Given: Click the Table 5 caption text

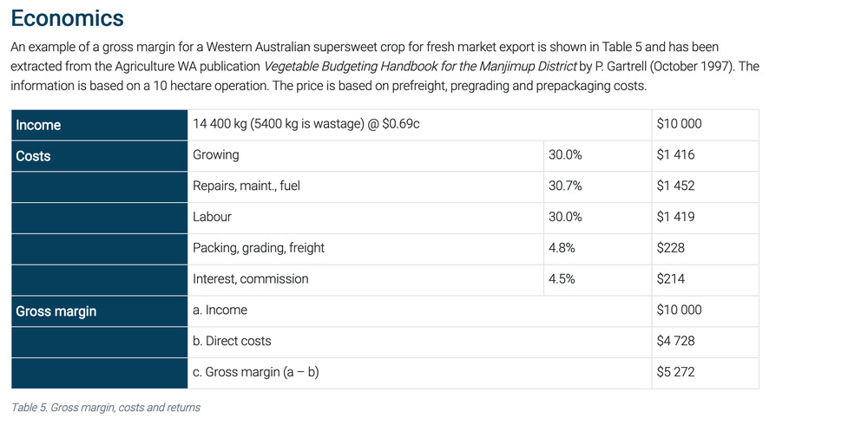Looking at the screenshot, I should pyautogui.click(x=106, y=407).
